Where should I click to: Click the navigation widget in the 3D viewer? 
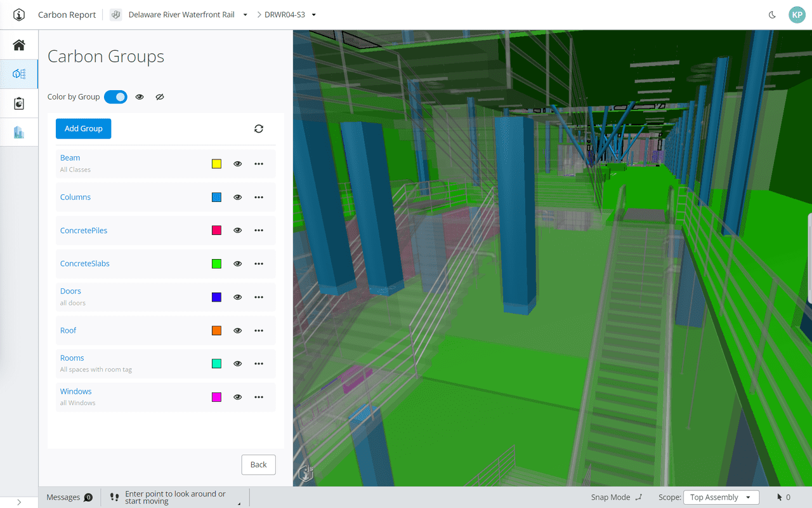305,472
